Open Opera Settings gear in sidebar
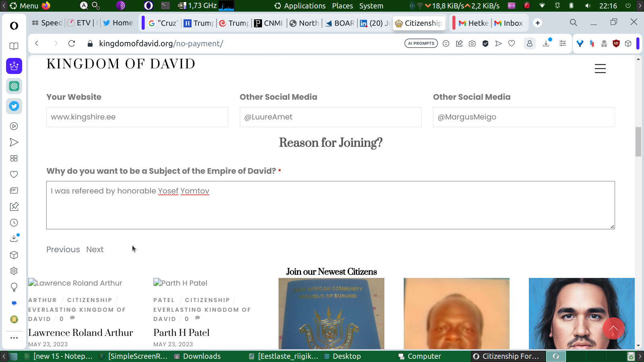The height and width of the screenshot is (362, 644). (x=14, y=271)
